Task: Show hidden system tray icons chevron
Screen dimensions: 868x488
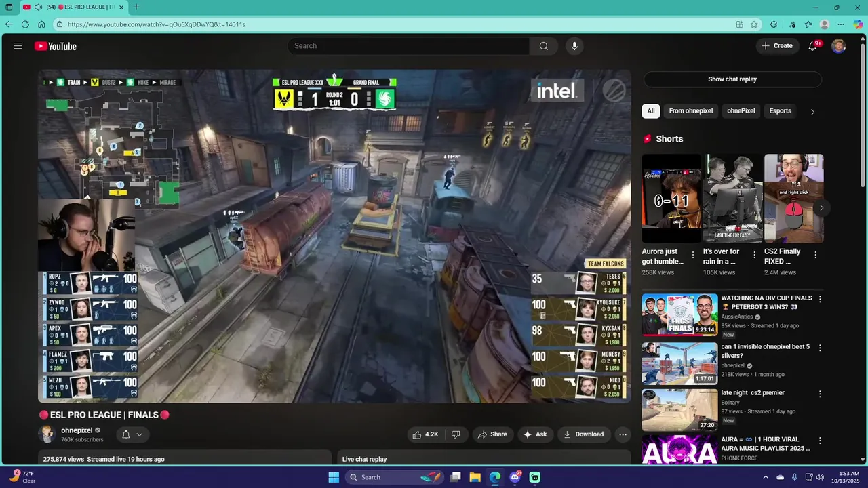Action: point(766,477)
